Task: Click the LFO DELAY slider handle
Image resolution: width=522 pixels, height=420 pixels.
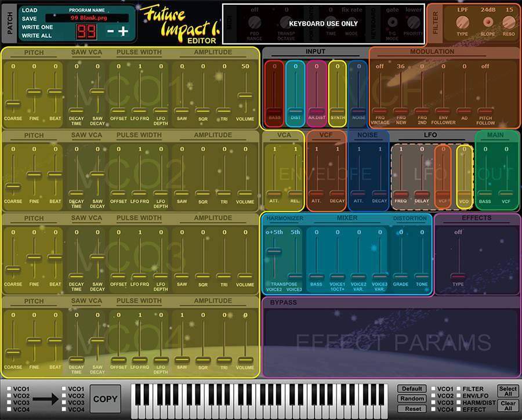Action: (x=422, y=194)
